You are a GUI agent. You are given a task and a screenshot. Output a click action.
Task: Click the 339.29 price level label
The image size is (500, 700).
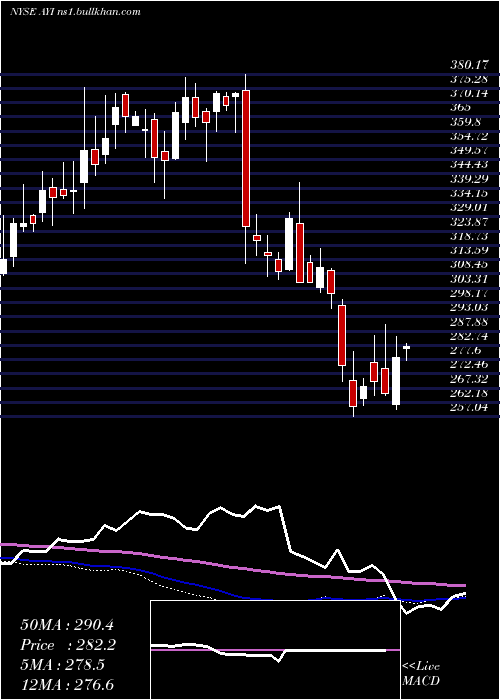click(x=469, y=179)
